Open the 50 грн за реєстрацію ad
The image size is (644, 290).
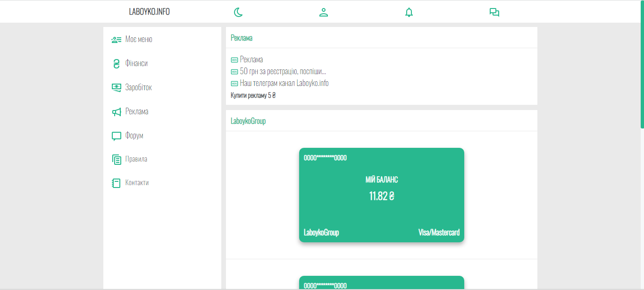tap(283, 71)
